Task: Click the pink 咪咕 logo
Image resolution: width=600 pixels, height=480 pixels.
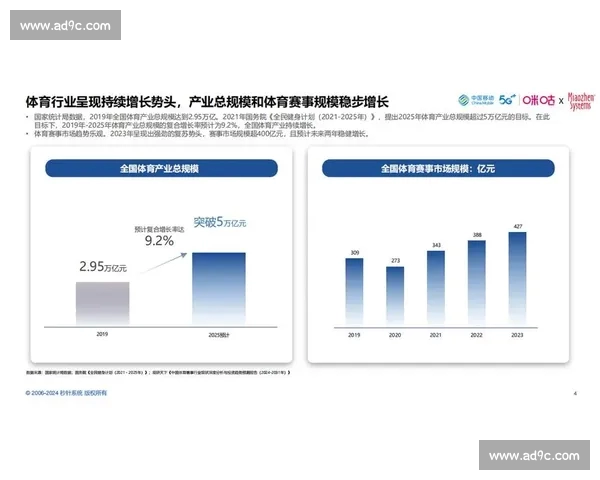Action: pos(539,100)
